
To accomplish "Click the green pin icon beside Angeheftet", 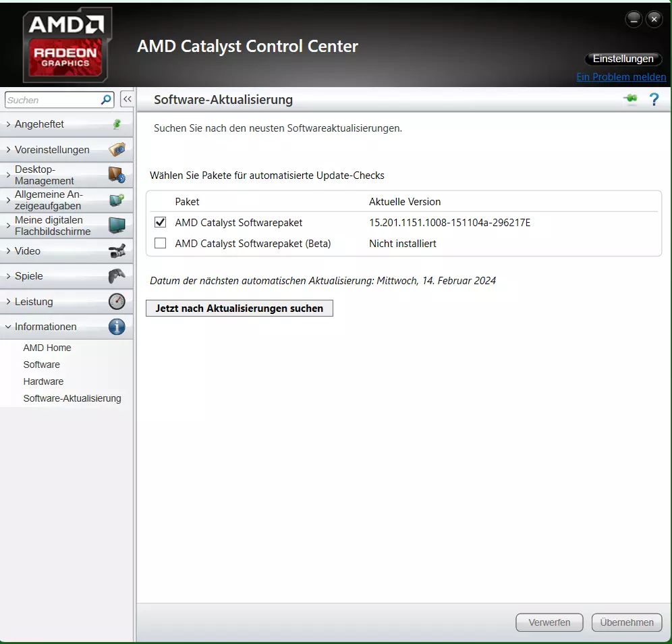I will pos(117,124).
